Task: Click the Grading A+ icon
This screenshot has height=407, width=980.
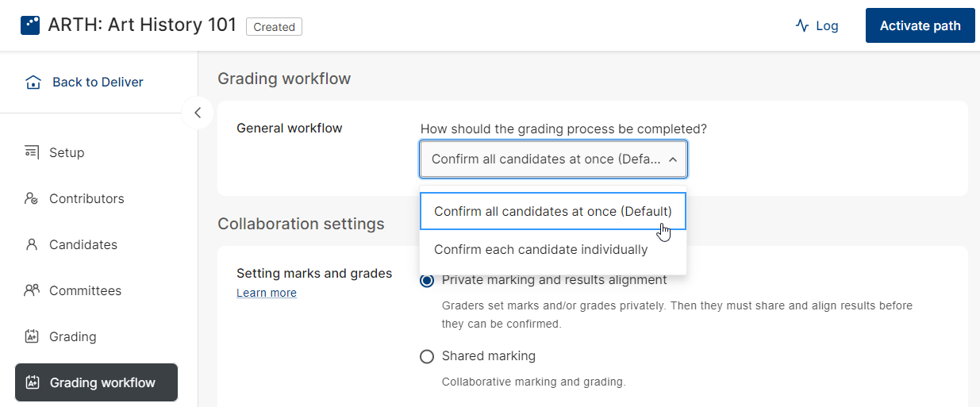Action: [x=32, y=336]
